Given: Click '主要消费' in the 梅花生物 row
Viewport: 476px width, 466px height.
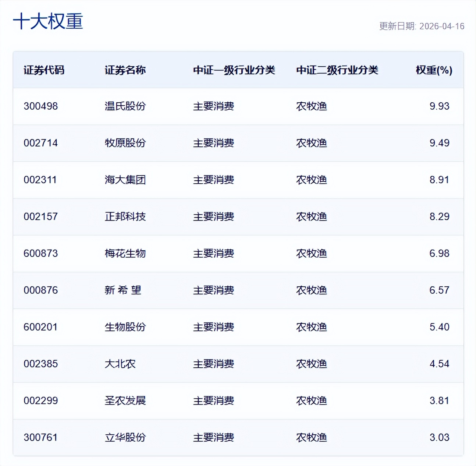Looking at the screenshot, I should click(213, 253).
